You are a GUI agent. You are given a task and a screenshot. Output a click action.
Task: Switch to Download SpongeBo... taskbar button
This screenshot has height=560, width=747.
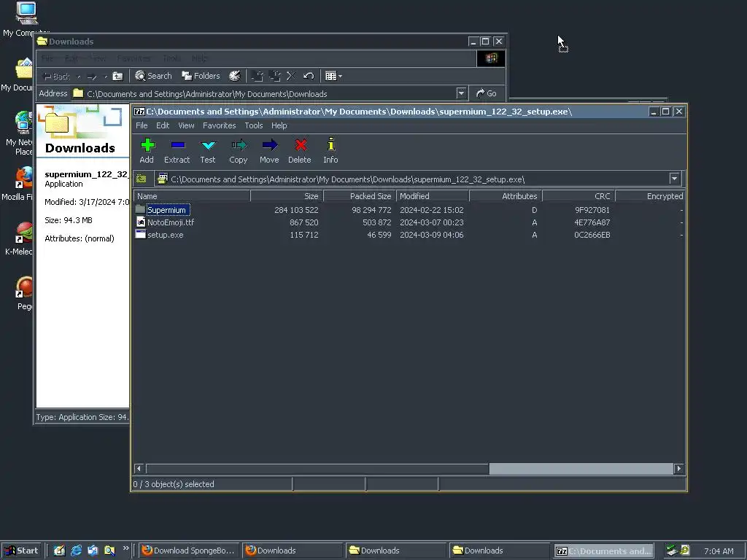pos(189,551)
